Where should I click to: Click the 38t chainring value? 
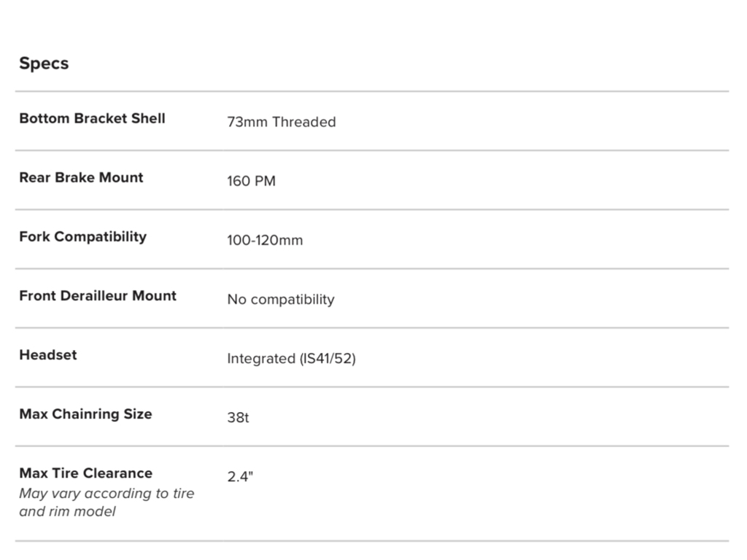(238, 418)
